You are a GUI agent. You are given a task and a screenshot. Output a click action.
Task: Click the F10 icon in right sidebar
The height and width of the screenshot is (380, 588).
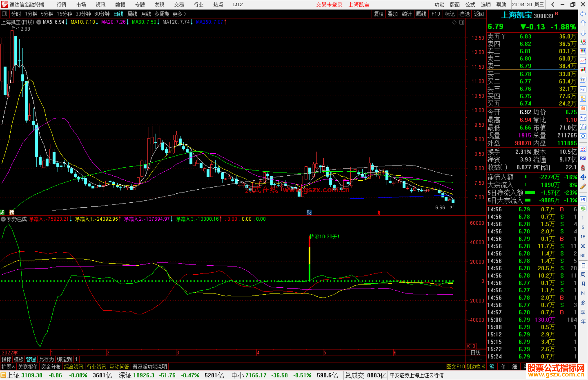click(583, 90)
